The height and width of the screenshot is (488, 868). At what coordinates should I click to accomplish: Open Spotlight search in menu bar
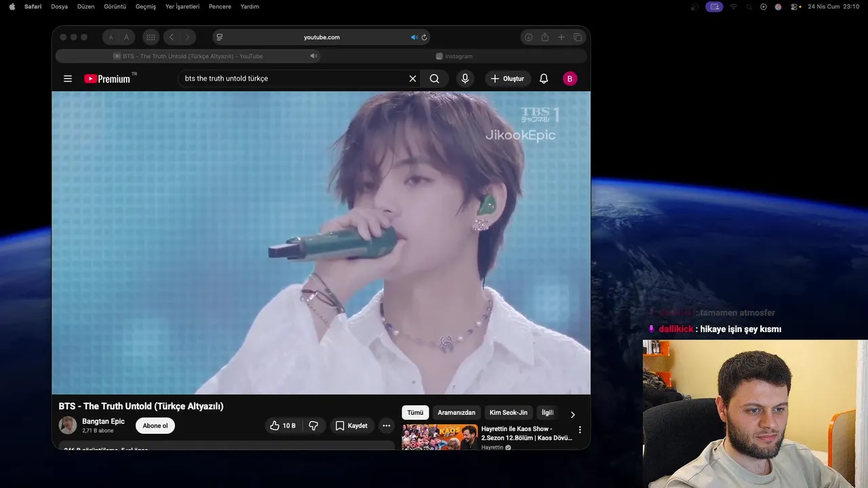(748, 7)
